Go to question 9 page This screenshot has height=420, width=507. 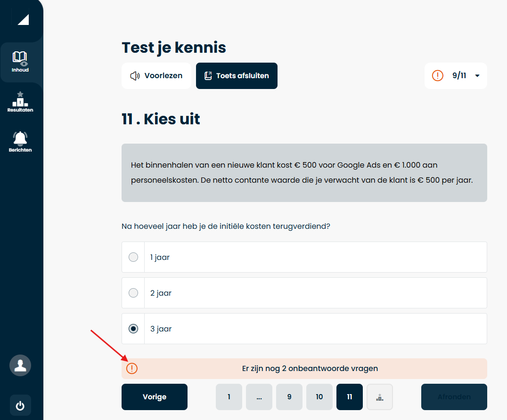coord(289,397)
